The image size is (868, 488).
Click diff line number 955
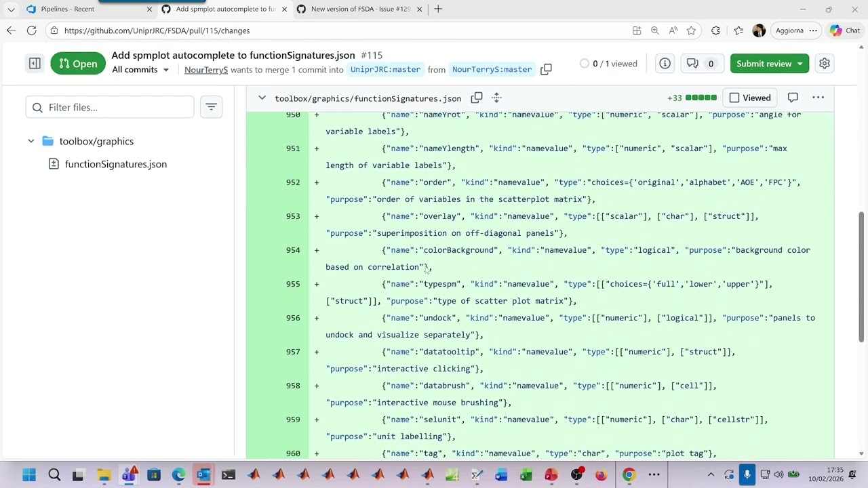click(x=293, y=284)
